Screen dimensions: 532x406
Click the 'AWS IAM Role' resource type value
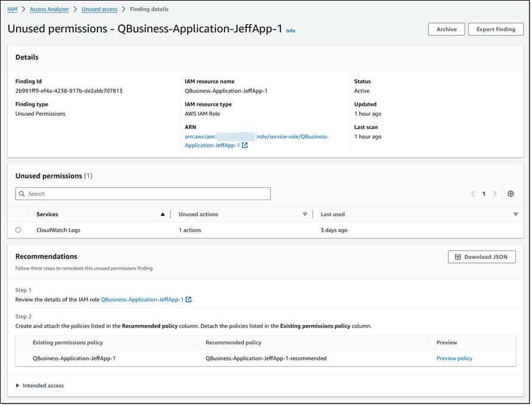click(x=202, y=114)
